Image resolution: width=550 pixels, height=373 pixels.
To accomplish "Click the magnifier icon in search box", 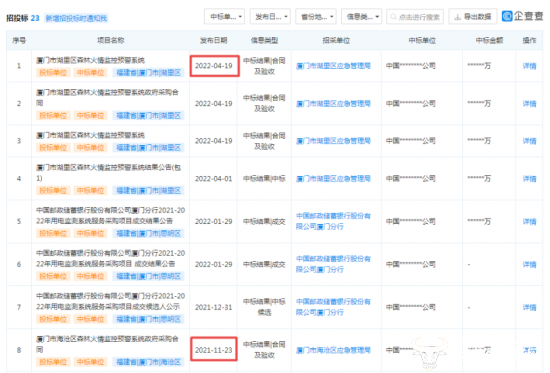I will pos(393,16).
